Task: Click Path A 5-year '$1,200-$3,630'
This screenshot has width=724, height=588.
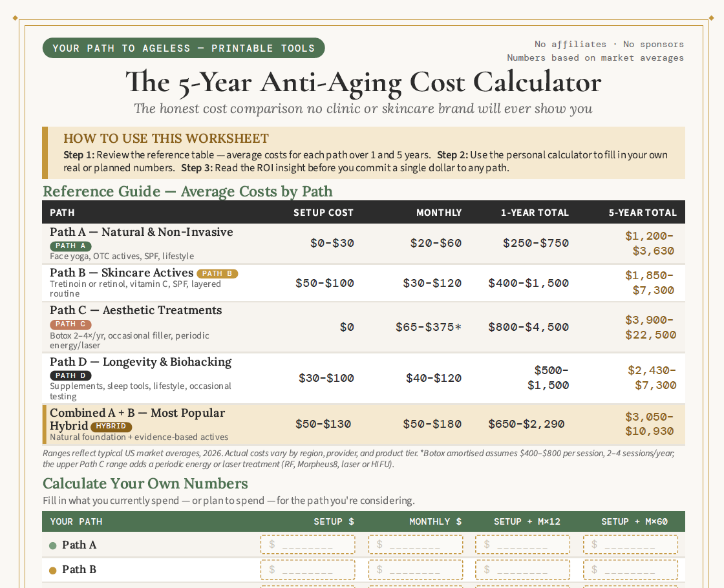Action: [650, 243]
